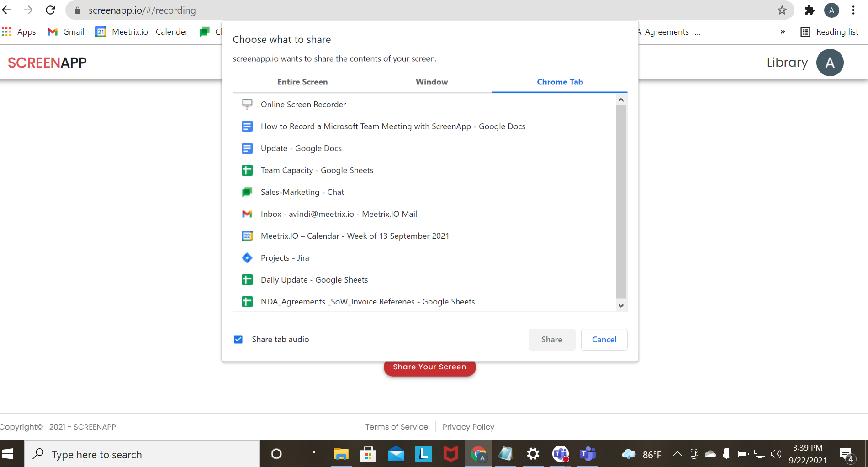Viewport: 868px width, 467px height.
Task: Open the Chrome extensions puzzle icon
Action: [809, 10]
